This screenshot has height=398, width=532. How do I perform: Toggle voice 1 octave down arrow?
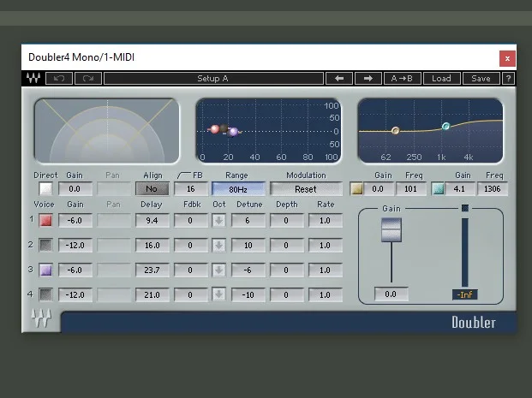click(218, 220)
